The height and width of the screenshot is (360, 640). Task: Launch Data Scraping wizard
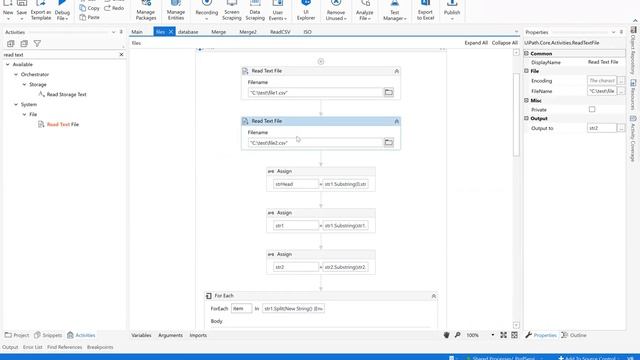click(255, 11)
